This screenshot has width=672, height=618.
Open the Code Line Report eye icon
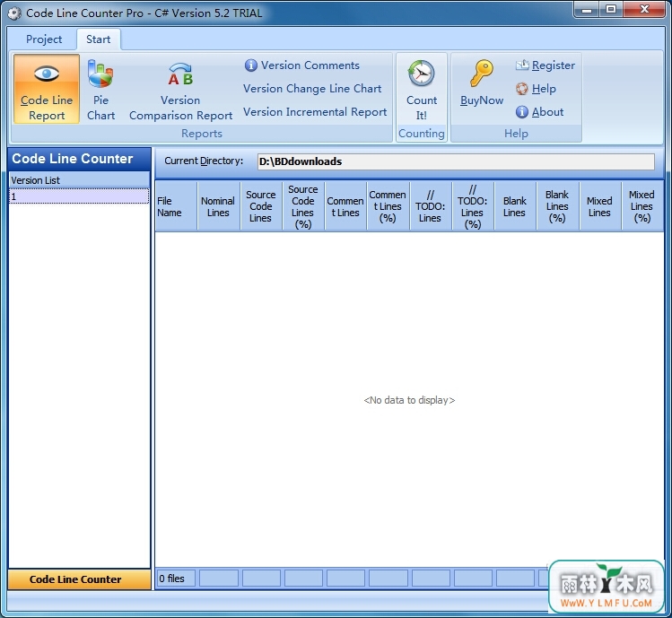tap(47, 74)
